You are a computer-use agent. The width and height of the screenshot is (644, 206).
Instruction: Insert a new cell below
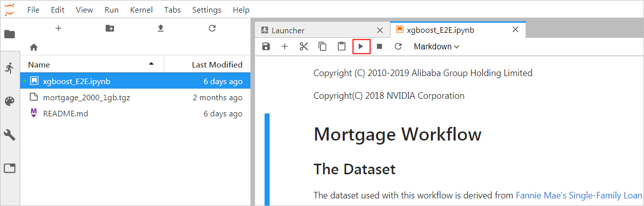click(x=285, y=46)
